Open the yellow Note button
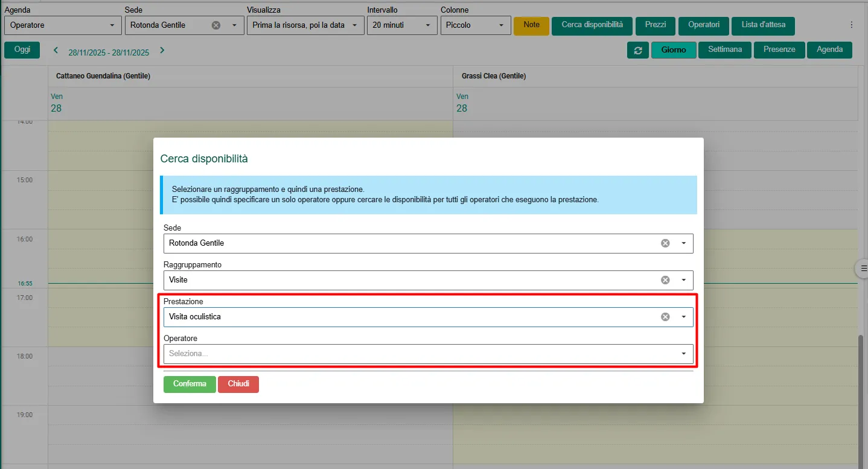This screenshot has height=469, width=868. point(531,25)
